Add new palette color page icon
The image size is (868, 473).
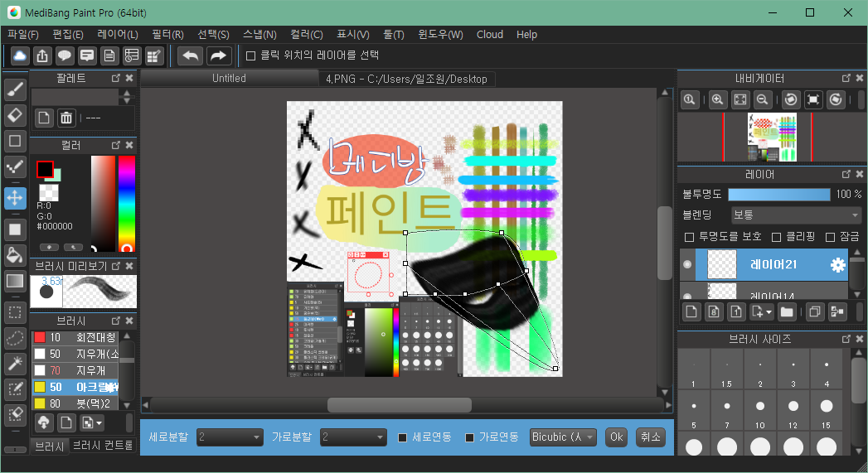44,118
